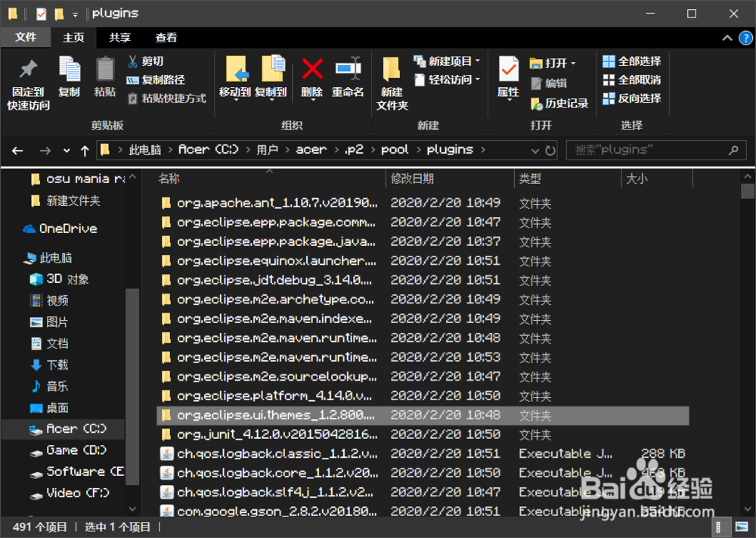Select Downloads (下载) in navigation pane
The width and height of the screenshot is (756, 538).
[x=49, y=365]
